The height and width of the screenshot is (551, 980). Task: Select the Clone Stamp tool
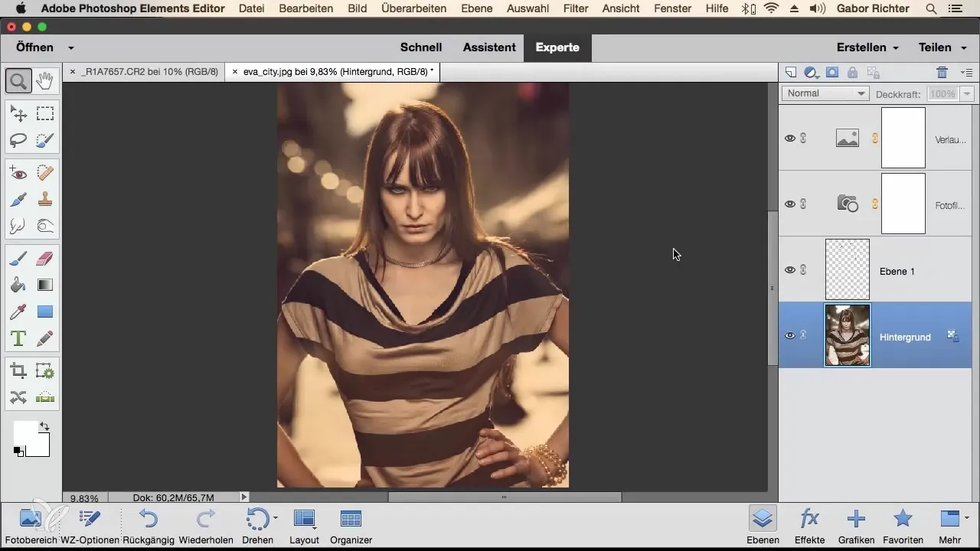(45, 199)
